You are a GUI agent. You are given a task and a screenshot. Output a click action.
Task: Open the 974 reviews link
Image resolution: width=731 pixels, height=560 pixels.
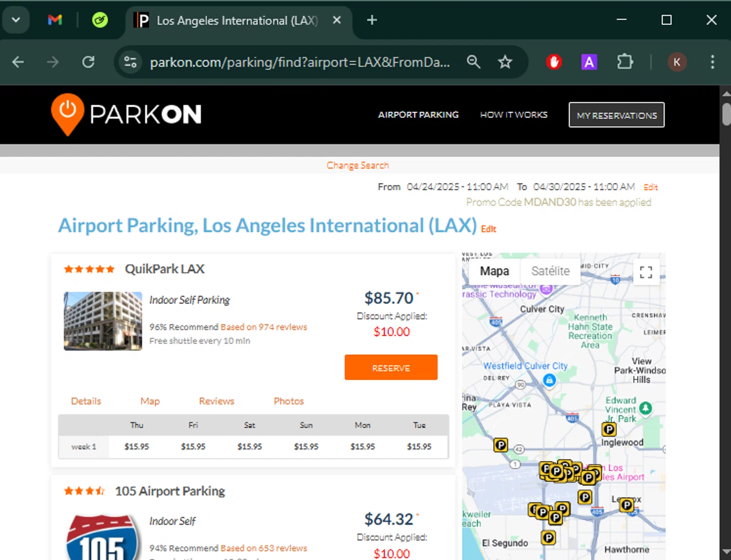[264, 327]
